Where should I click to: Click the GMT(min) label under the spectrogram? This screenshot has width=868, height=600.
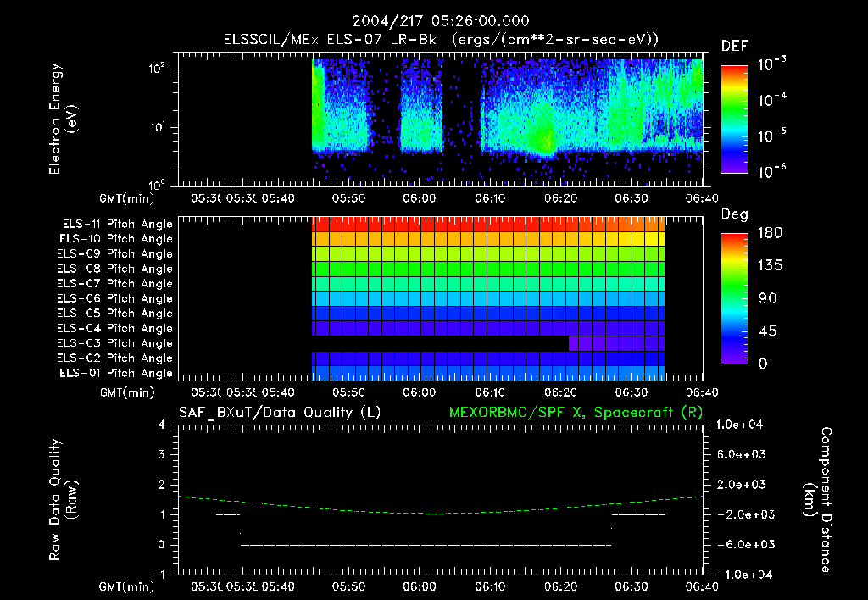point(127,197)
